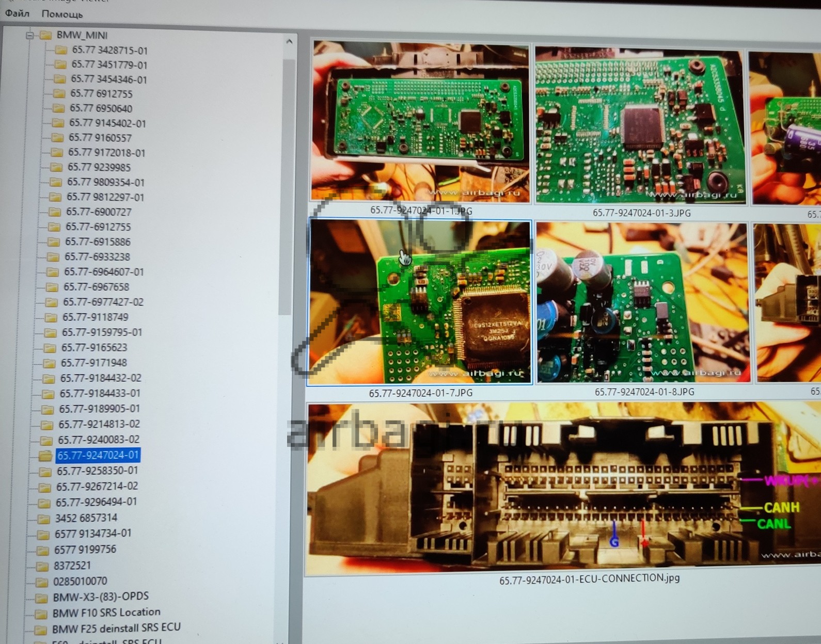Click folder icon of 65.77-9118749
Image resolution: width=821 pixels, height=644 pixels.
tap(51, 317)
